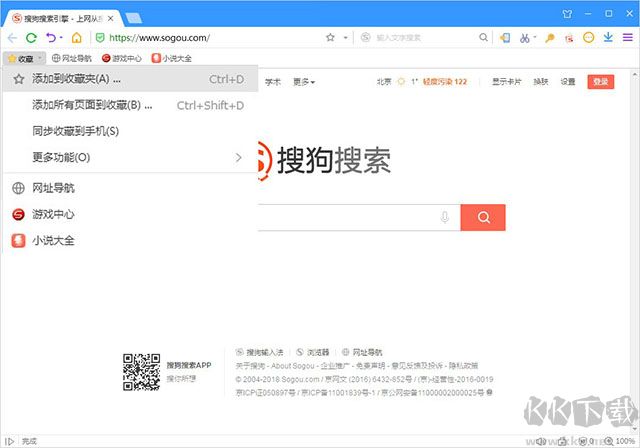Click the toolbar search magnifier icon
The image size is (640, 448).
(483, 38)
